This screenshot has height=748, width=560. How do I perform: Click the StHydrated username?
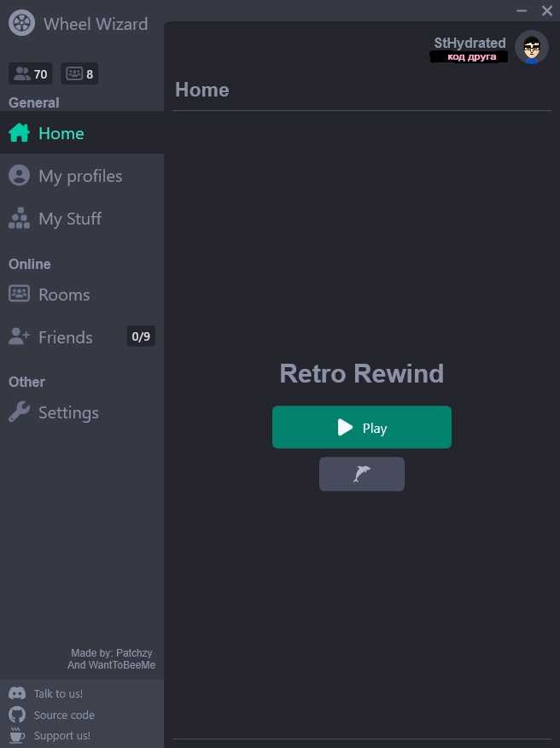[470, 43]
